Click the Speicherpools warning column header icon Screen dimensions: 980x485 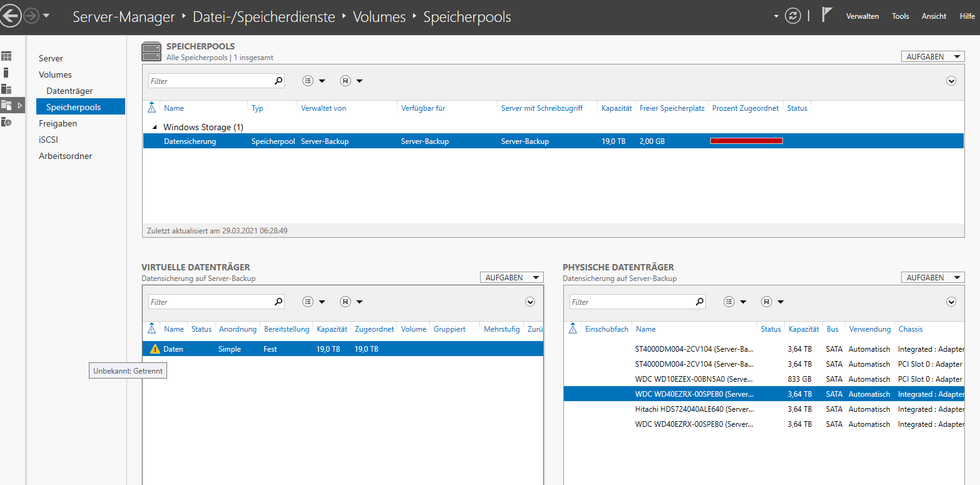tap(151, 108)
